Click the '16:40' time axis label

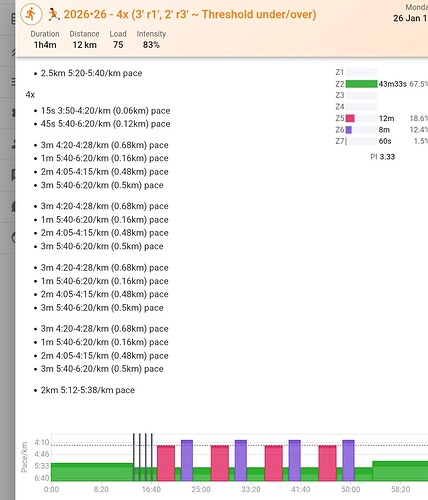click(151, 489)
